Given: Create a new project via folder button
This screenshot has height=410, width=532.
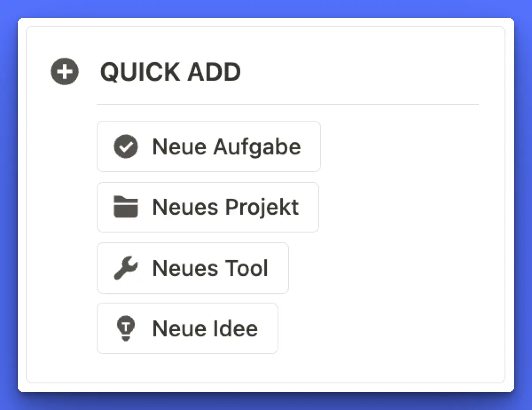Looking at the screenshot, I should point(207,207).
